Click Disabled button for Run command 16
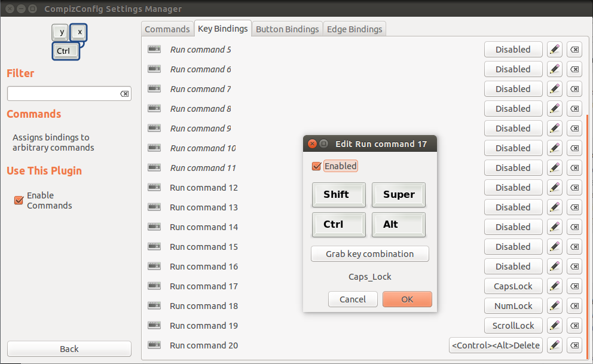Viewport: 593px width, 364px height. (513, 267)
